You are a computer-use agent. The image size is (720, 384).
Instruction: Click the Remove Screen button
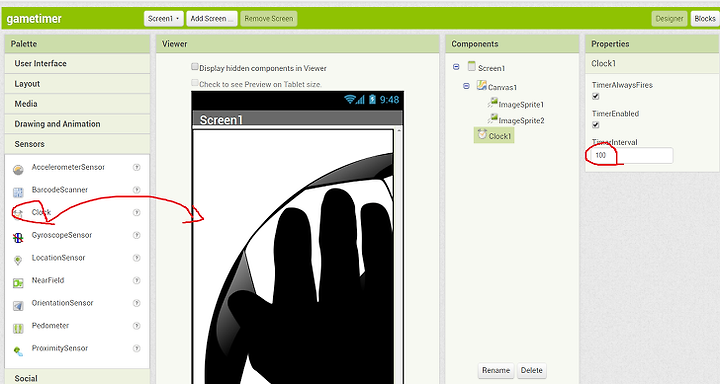point(269,19)
